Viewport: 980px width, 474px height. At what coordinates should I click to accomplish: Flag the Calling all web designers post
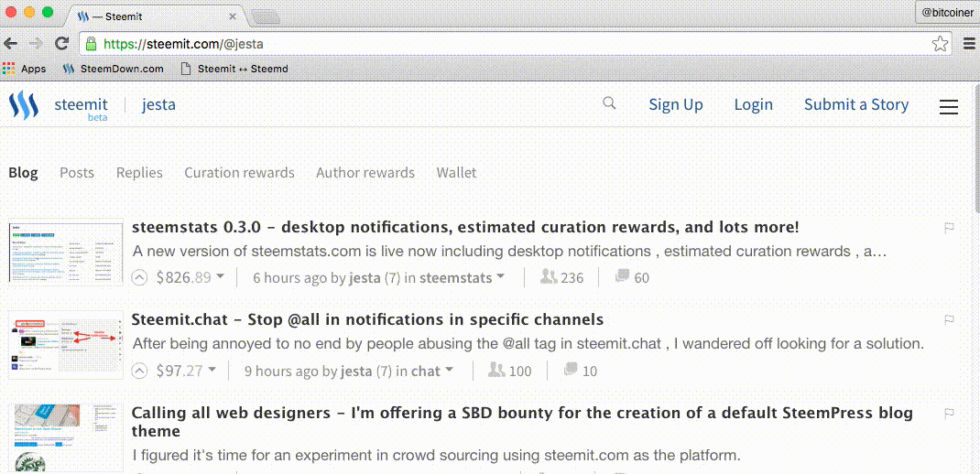pyautogui.click(x=949, y=413)
